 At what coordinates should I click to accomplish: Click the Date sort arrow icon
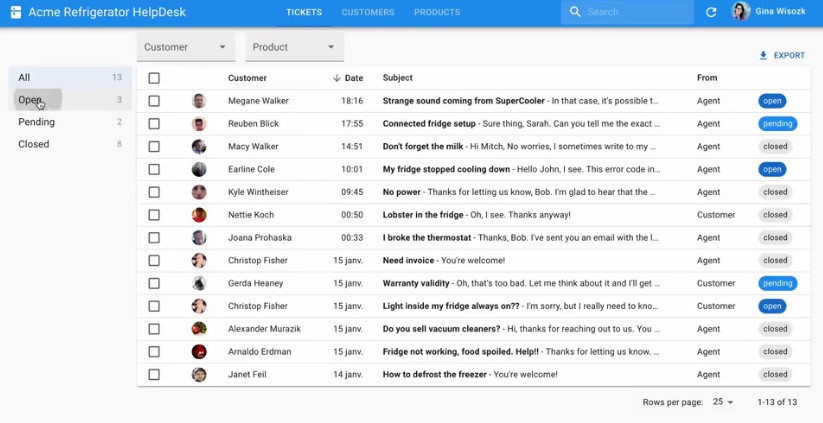(337, 78)
